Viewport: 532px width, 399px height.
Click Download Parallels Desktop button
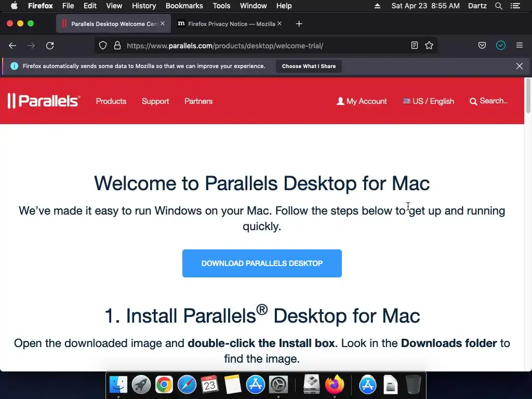coord(262,263)
